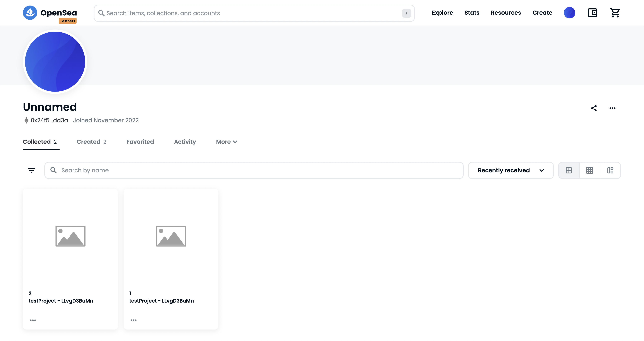
Task: Expand the More tab dropdown
Action: coord(226,142)
